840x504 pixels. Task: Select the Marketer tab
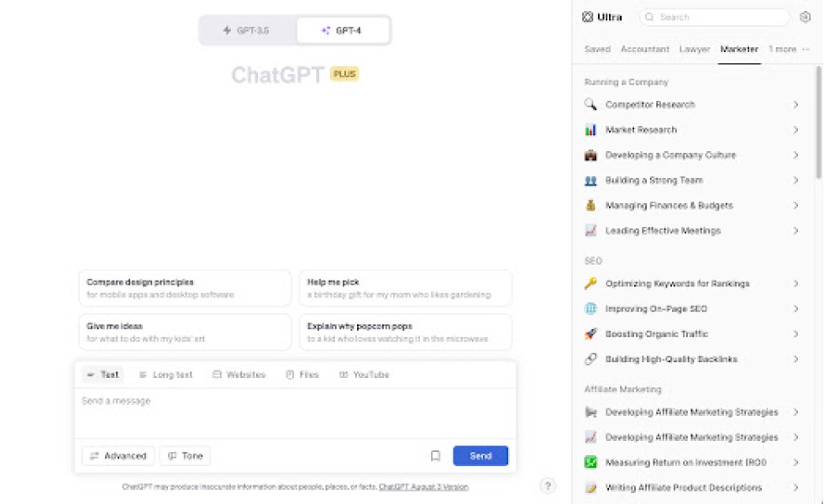[738, 50]
